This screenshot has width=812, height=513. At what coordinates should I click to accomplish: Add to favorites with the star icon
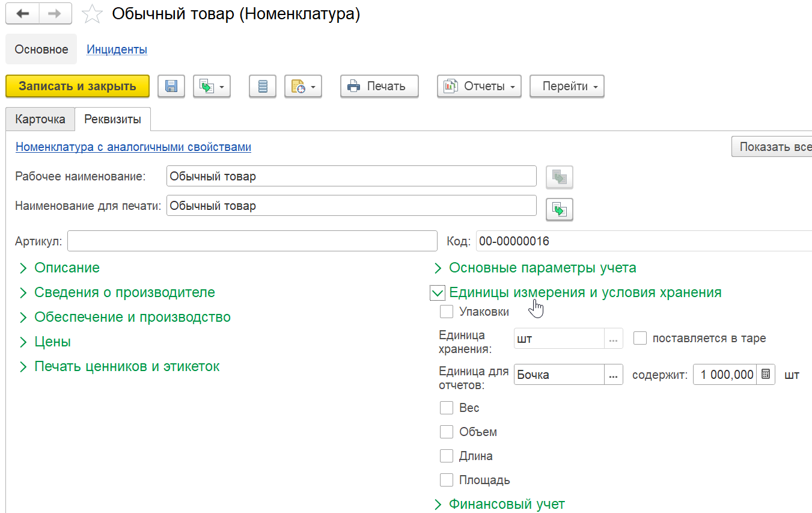coord(92,14)
